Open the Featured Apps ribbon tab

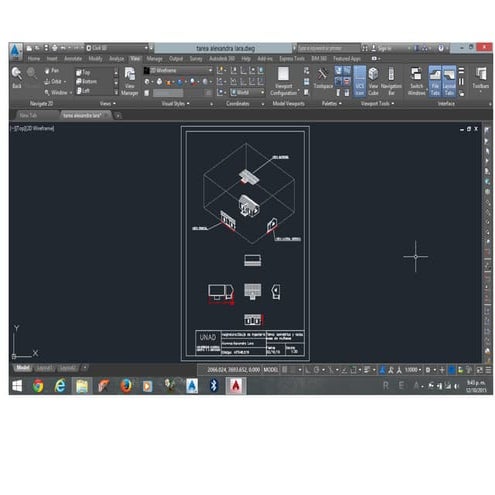coord(347,59)
